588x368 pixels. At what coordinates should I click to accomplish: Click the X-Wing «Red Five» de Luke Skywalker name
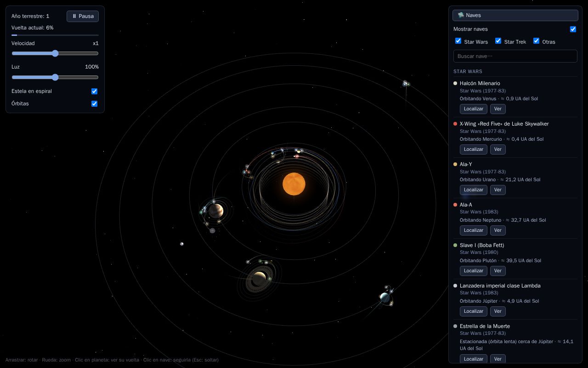click(x=504, y=124)
